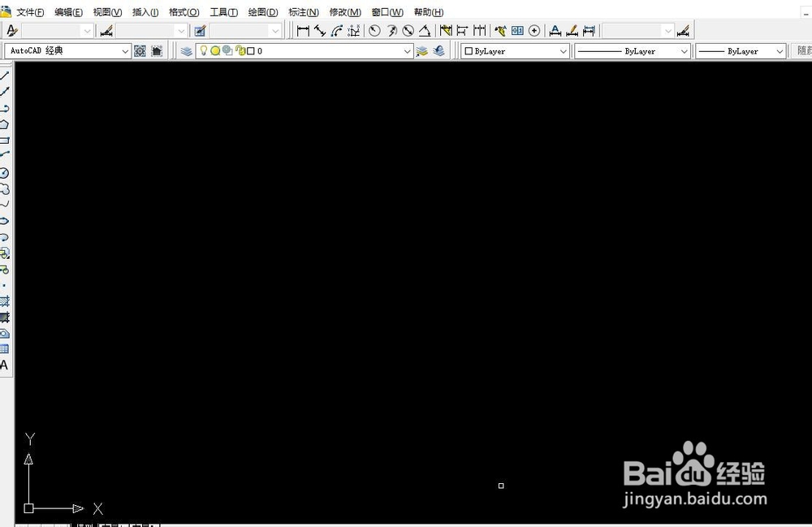This screenshot has width=812, height=527.
Task: Open the 格式(O) menu
Action: pyautogui.click(x=184, y=12)
